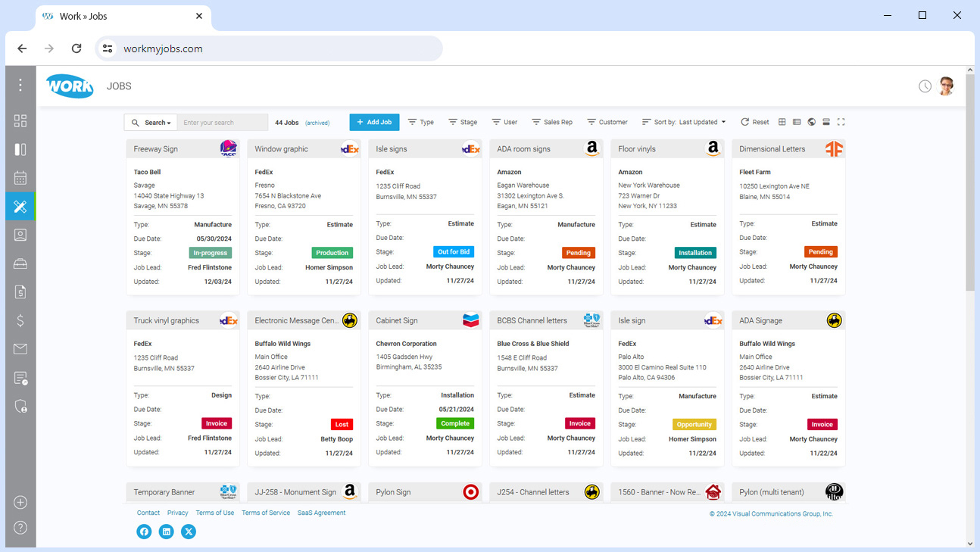980x552 pixels.
Task: Open the SaaS Agreement link
Action: [x=321, y=513]
